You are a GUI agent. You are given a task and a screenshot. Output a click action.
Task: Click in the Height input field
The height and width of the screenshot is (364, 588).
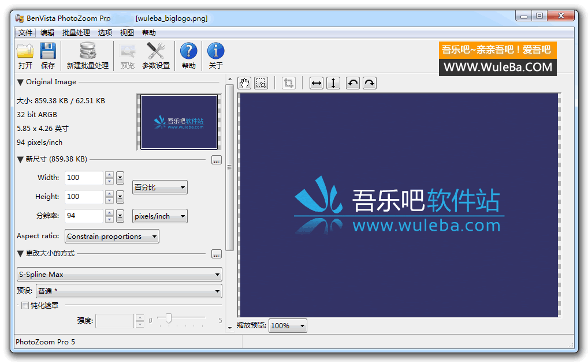[84, 197]
